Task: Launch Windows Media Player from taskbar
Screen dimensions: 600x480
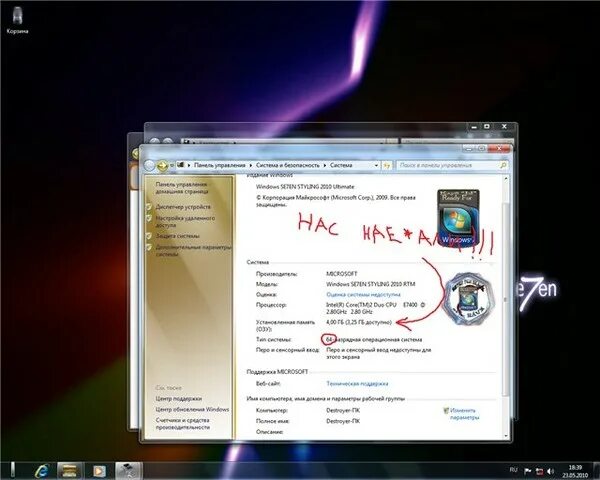Action: coord(99,470)
